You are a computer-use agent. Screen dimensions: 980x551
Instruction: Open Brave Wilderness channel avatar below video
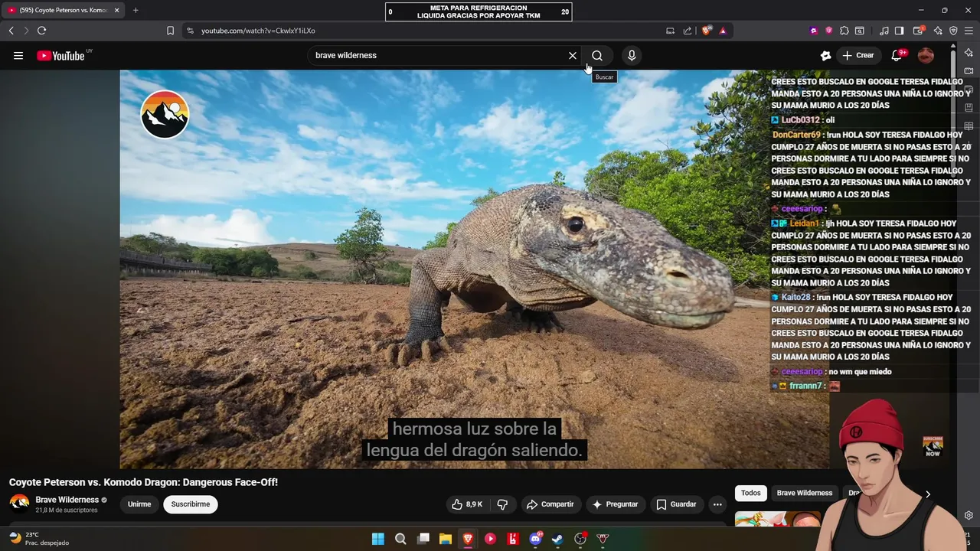click(x=19, y=504)
